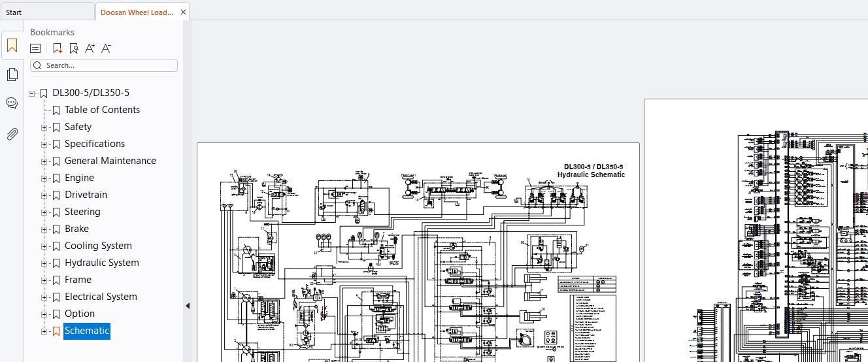Screen dimensions: 868x362
Task: Click the bookmark icon beside Safety
Action: (56, 127)
